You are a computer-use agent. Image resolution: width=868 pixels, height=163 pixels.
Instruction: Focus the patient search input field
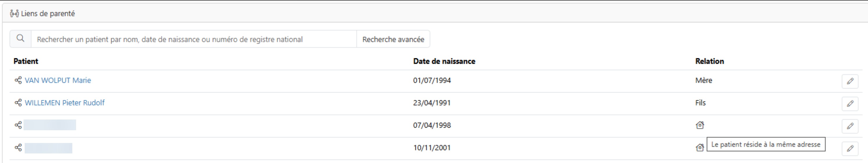pos(194,39)
